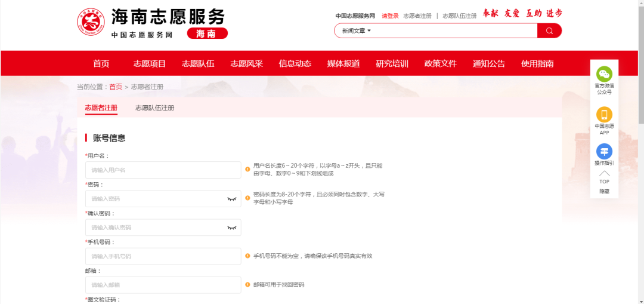Click the phone number hint info icon
The height and width of the screenshot is (304, 644).
tap(247, 256)
